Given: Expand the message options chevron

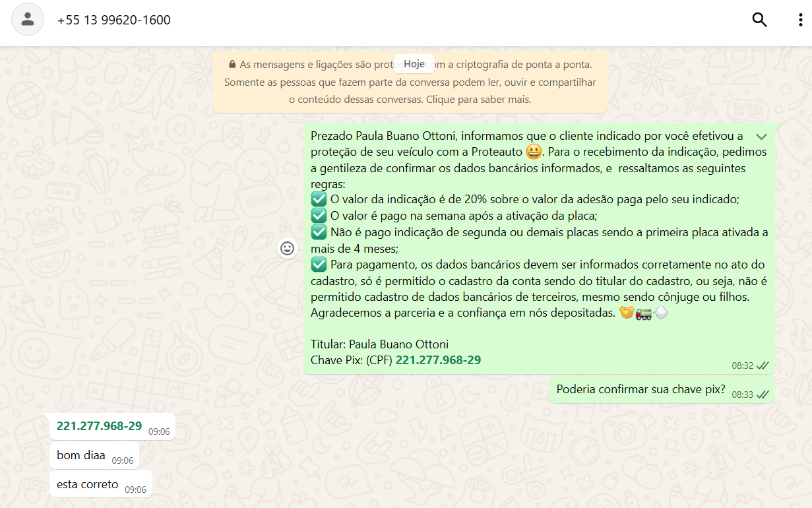Looking at the screenshot, I should 761,137.
